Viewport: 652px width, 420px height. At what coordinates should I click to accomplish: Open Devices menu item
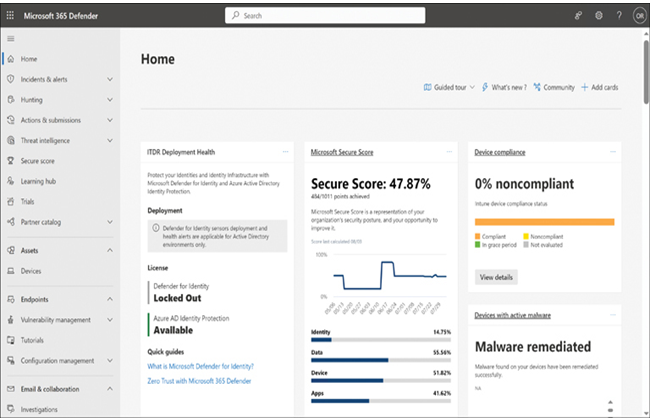[31, 271]
